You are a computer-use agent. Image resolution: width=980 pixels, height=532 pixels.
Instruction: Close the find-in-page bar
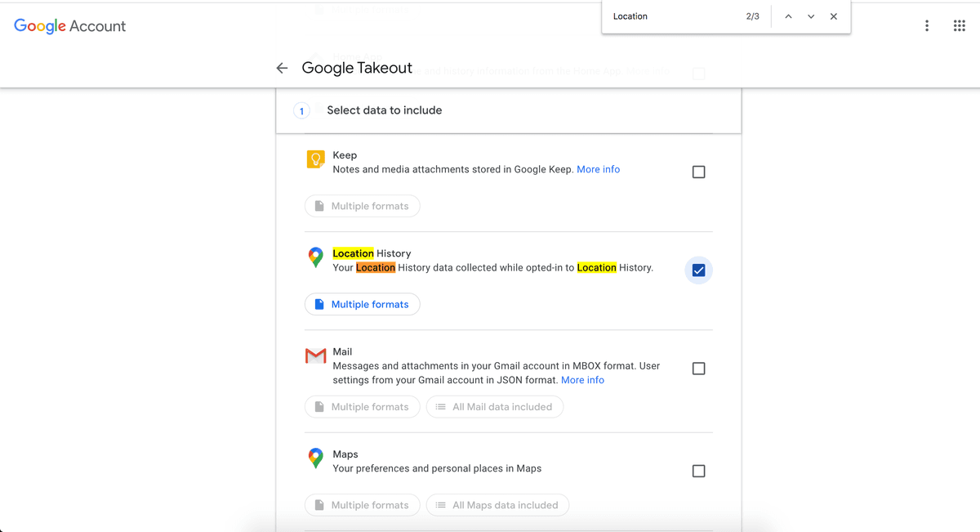(x=833, y=16)
